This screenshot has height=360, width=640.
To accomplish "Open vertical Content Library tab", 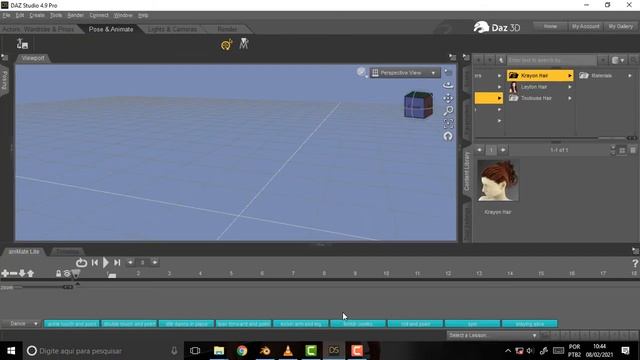I will coord(467,172).
